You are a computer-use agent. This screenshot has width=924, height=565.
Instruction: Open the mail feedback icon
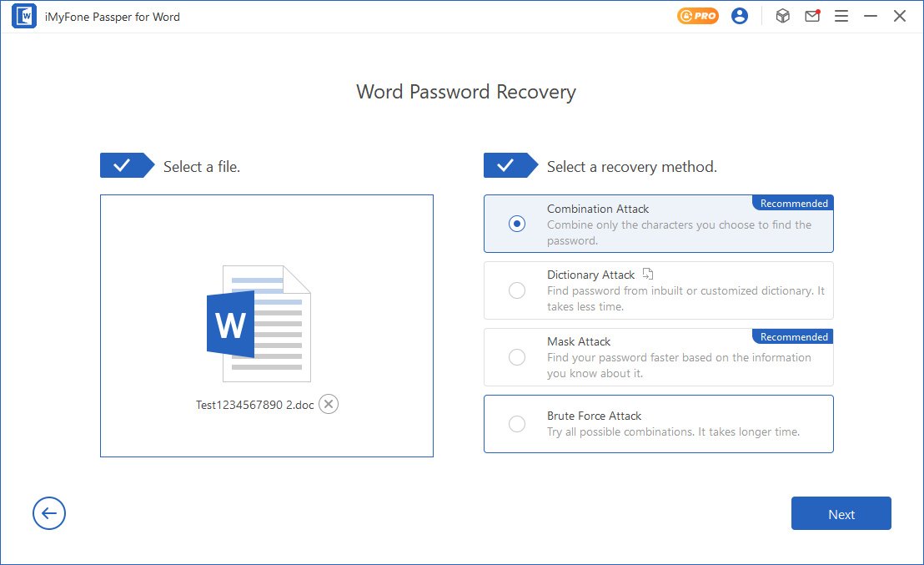click(812, 16)
